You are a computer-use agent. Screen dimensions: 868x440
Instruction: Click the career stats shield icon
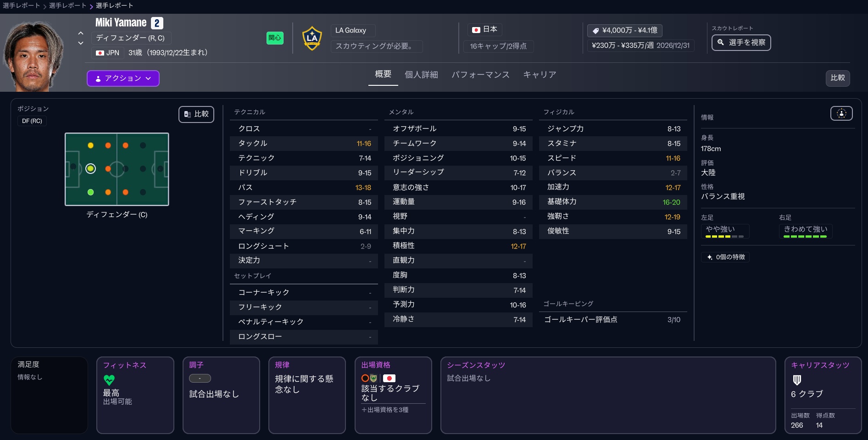[797, 380]
